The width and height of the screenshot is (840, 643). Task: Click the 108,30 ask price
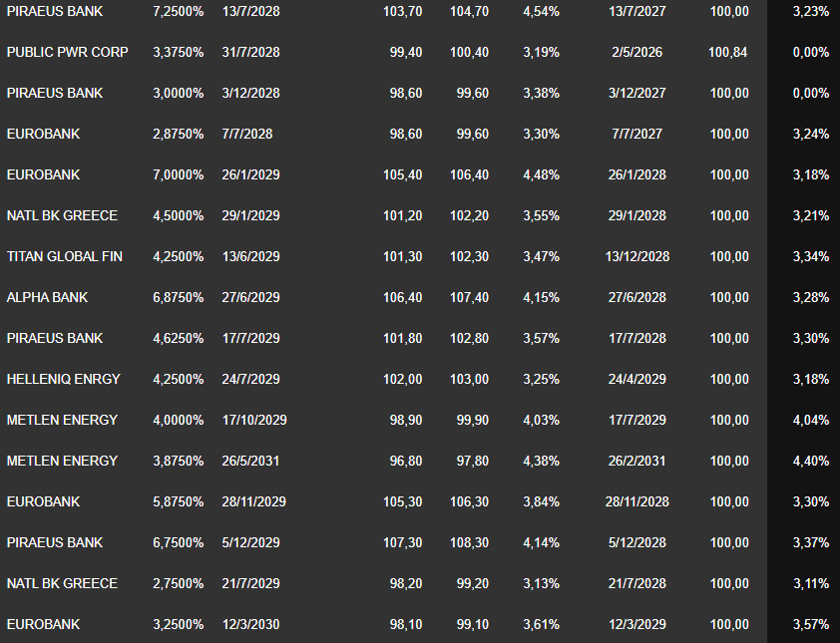469,542
